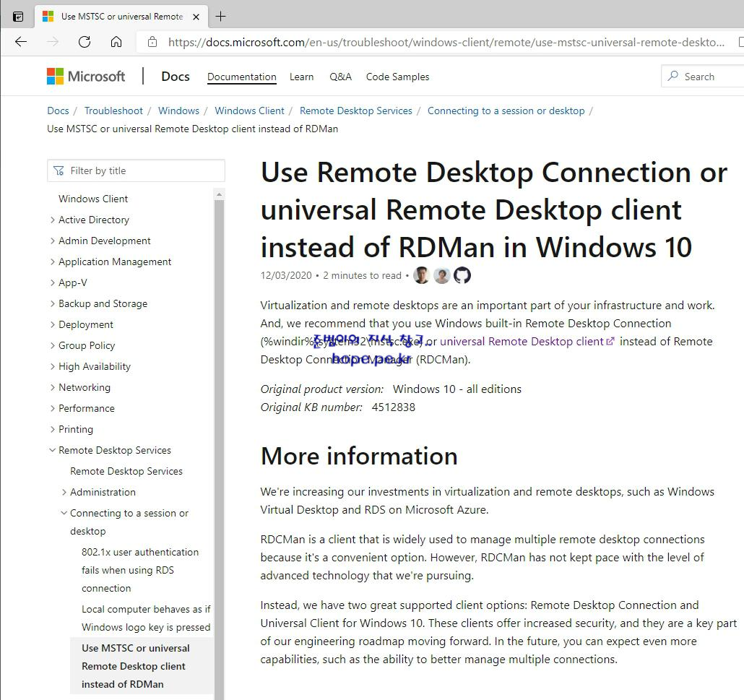Click the search magnifier icon
Screen dimensions: 744x700
(x=672, y=76)
